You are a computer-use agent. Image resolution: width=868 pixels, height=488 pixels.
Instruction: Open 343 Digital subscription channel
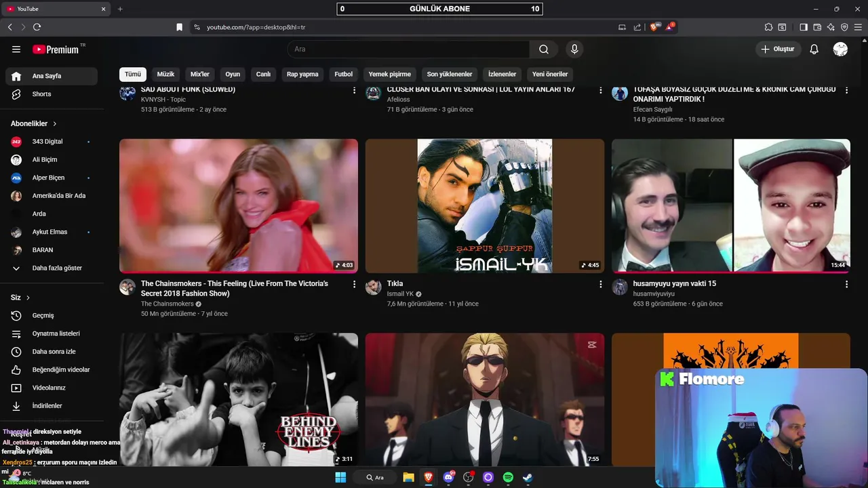(x=52, y=142)
